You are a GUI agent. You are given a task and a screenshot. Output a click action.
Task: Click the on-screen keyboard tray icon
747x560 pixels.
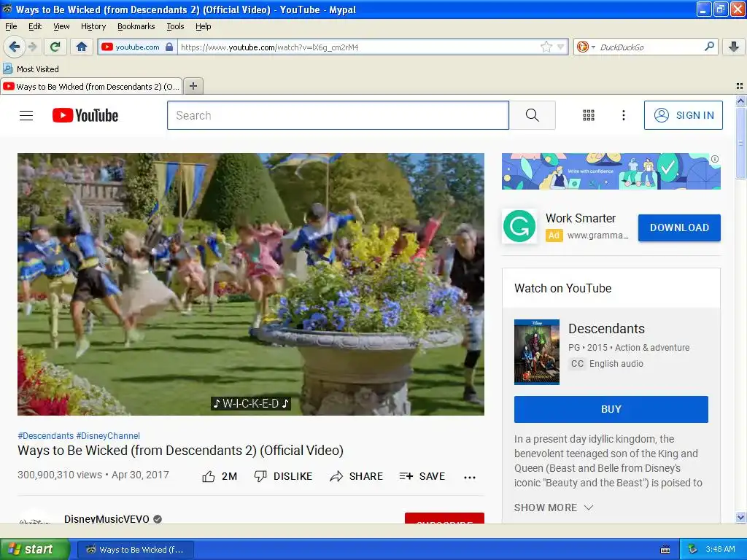(x=665, y=550)
